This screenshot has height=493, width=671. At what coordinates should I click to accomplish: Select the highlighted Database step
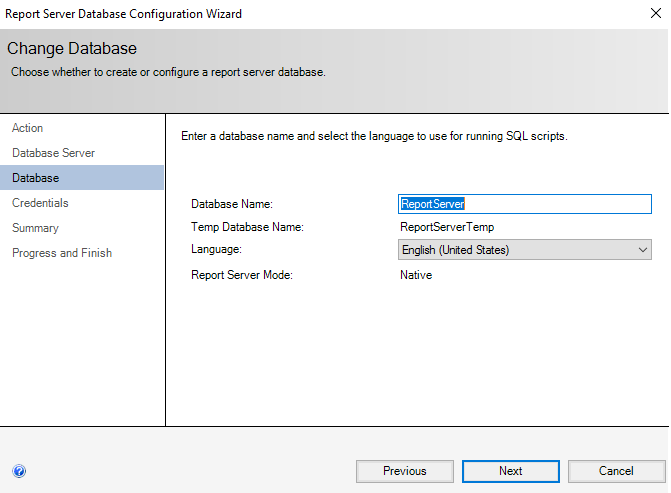coord(36,178)
